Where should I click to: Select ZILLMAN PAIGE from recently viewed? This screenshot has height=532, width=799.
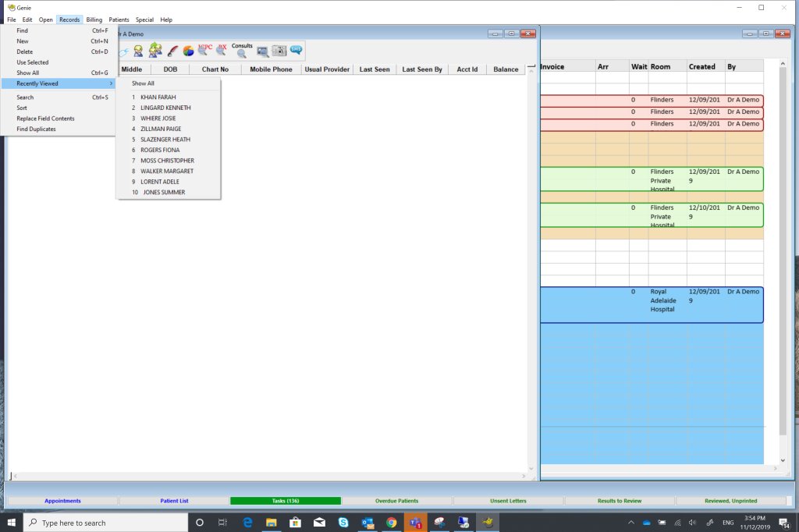coord(169,129)
